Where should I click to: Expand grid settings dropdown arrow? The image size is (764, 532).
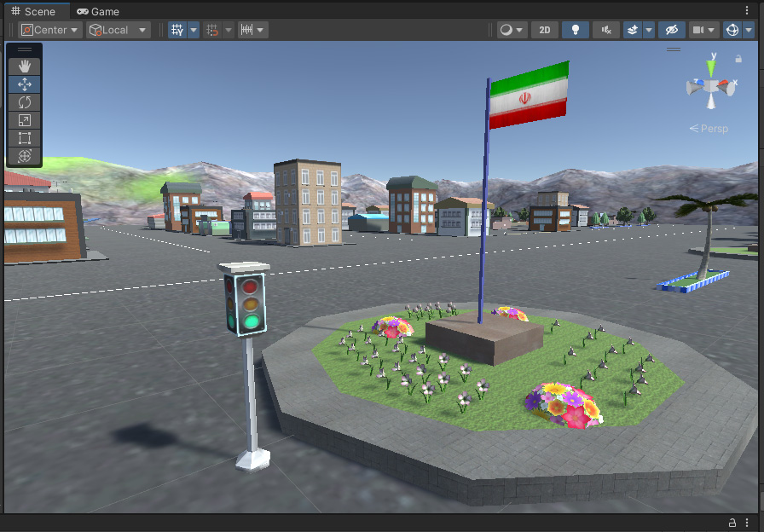[x=194, y=30]
